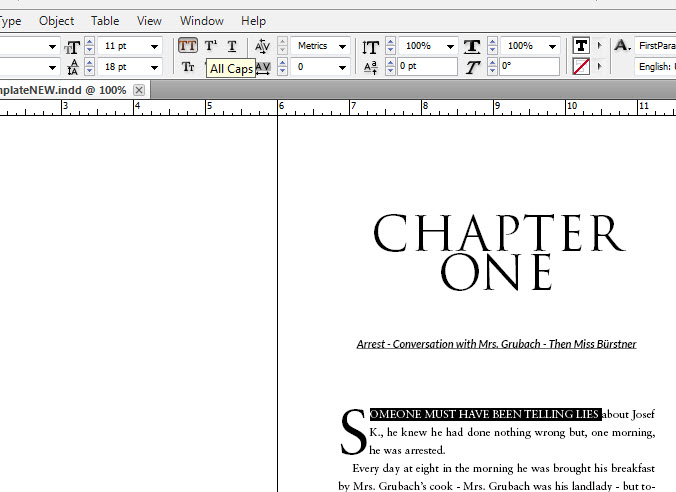The height and width of the screenshot is (492, 676).
Task: Click the Small Caps icon
Action: [188, 67]
